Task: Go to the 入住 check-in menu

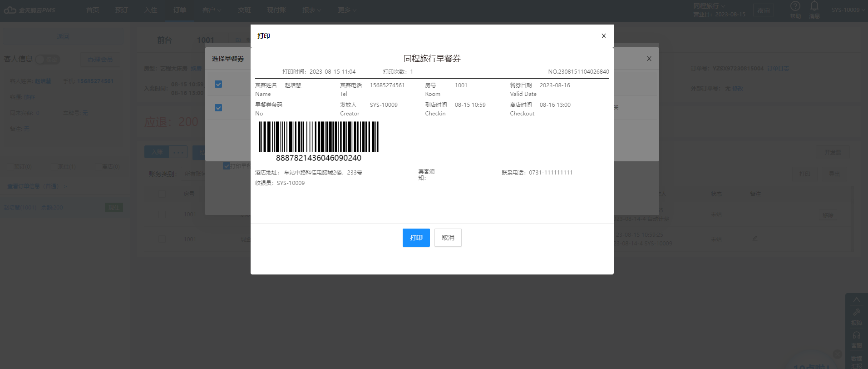Action: (151, 10)
